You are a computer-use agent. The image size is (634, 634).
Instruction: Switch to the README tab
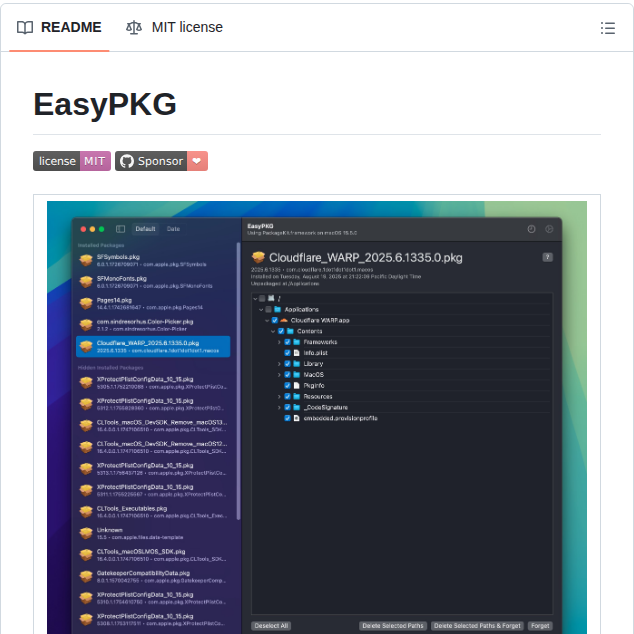[59, 27]
